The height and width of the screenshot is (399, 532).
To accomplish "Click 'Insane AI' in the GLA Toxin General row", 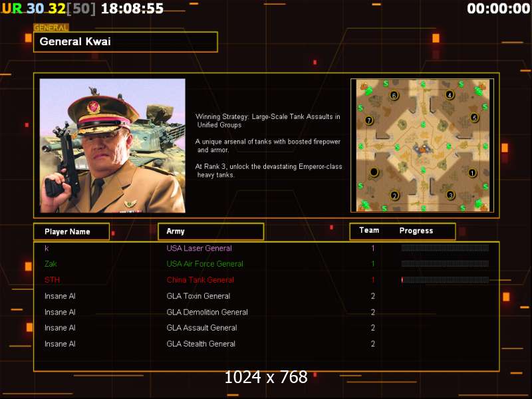I will (x=60, y=296).
